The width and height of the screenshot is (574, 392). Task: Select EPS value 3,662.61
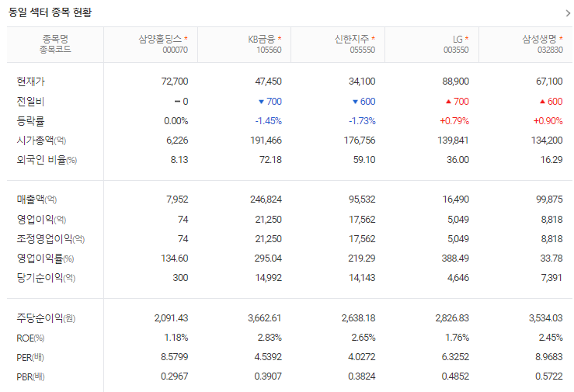coord(264,318)
